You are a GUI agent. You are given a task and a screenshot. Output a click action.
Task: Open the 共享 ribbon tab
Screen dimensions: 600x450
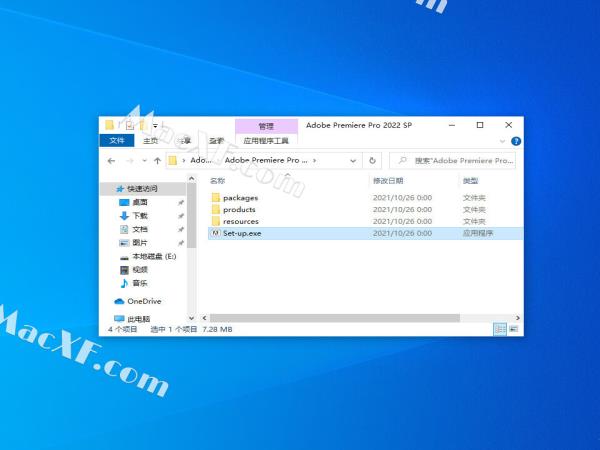click(x=184, y=141)
